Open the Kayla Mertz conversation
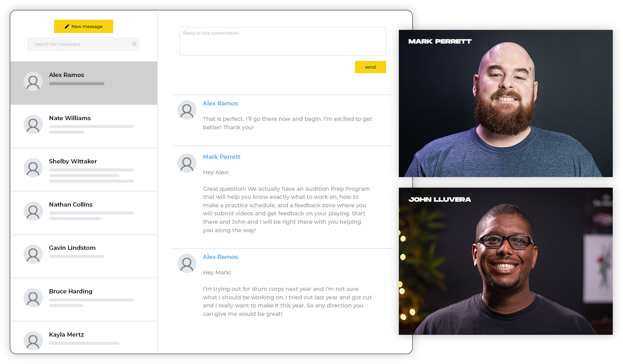The image size is (623, 364). pyautogui.click(x=84, y=338)
